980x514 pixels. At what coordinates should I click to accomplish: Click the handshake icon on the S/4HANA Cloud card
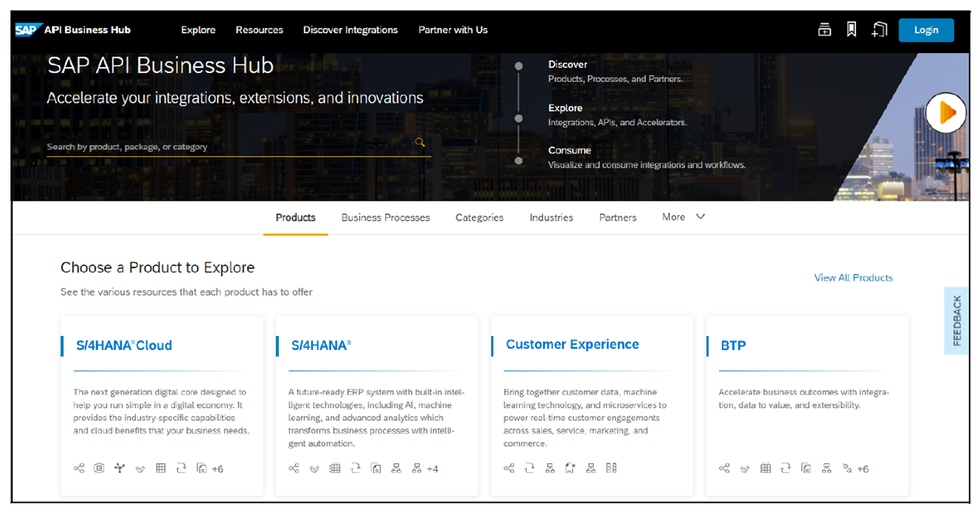[140, 469]
